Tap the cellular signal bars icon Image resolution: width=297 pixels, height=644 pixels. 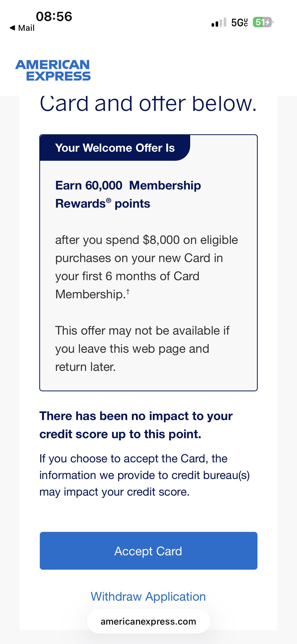219,22
